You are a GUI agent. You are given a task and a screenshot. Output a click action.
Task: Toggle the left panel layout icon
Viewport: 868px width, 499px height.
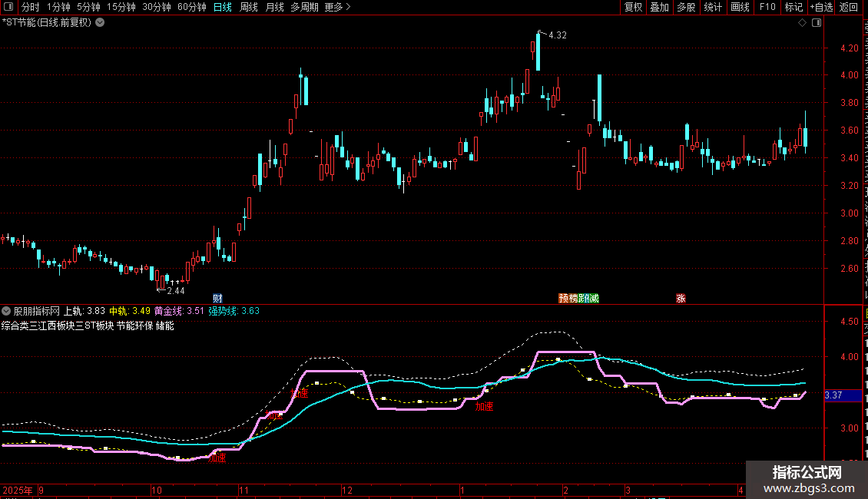tap(8, 7)
